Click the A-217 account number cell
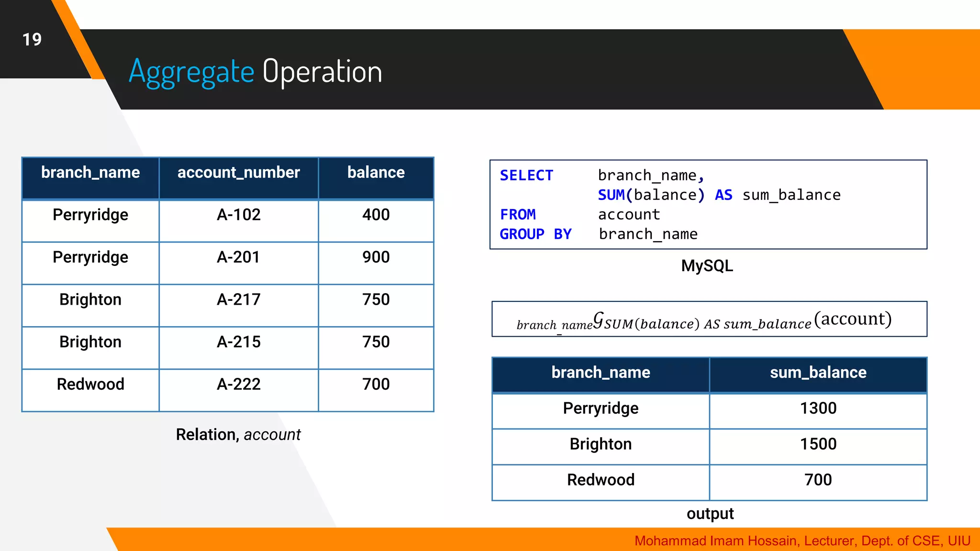This screenshot has width=980, height=551. 238,300
